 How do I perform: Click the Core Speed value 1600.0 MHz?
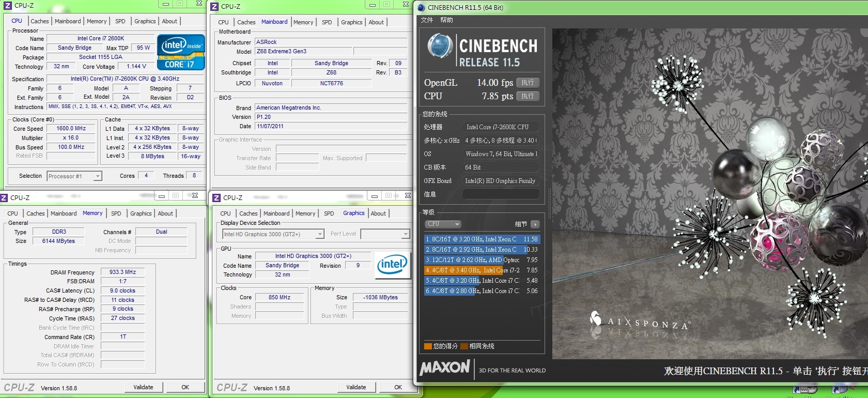point(71,129)
